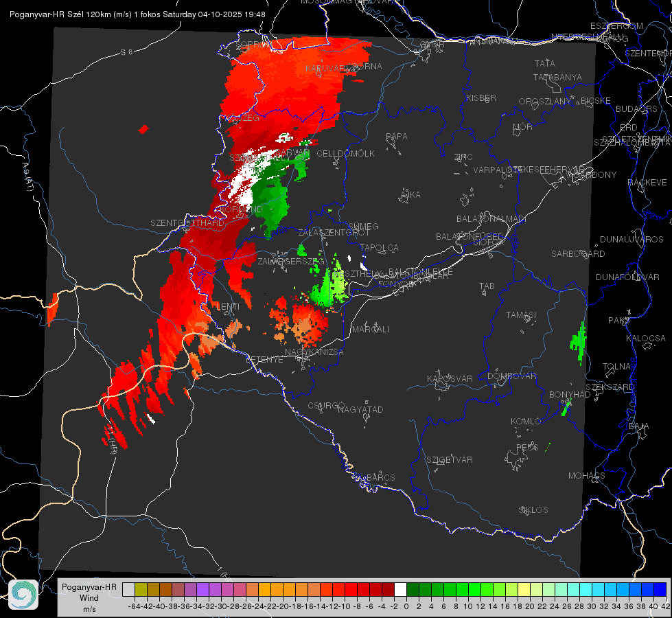The width and height of the screenshot is (672, 618).
Task: Select the CSORNA town label
Action: tap(364, 67)
